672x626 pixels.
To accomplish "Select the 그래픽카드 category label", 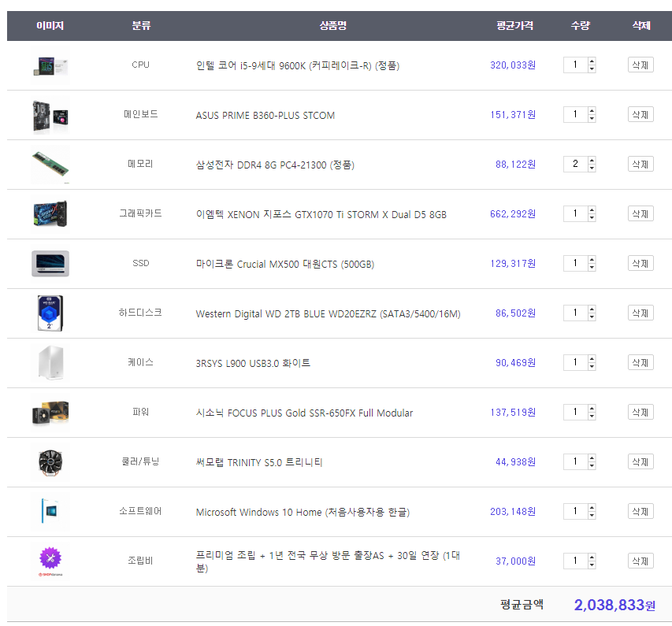I will coord(140,213).
